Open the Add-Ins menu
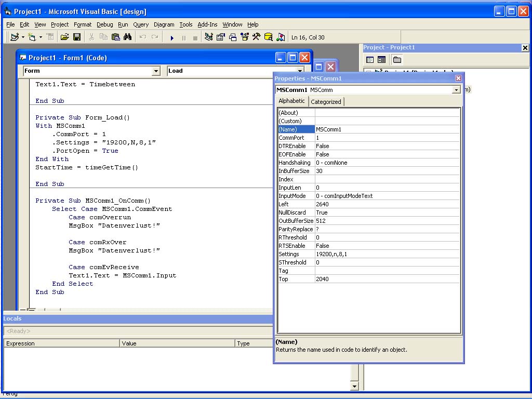This screenshot has height=399, width=532. pyautogui.click(x=207, y=24)
